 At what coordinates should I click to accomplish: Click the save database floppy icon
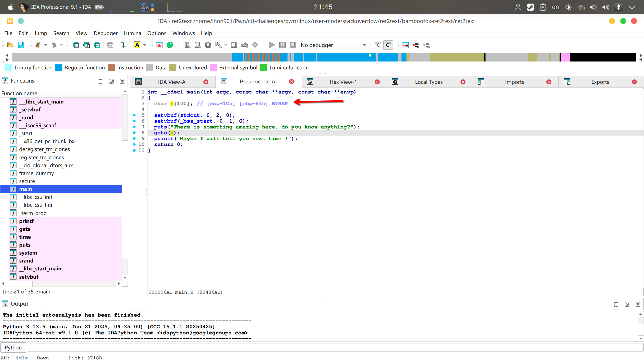point(21,45)
